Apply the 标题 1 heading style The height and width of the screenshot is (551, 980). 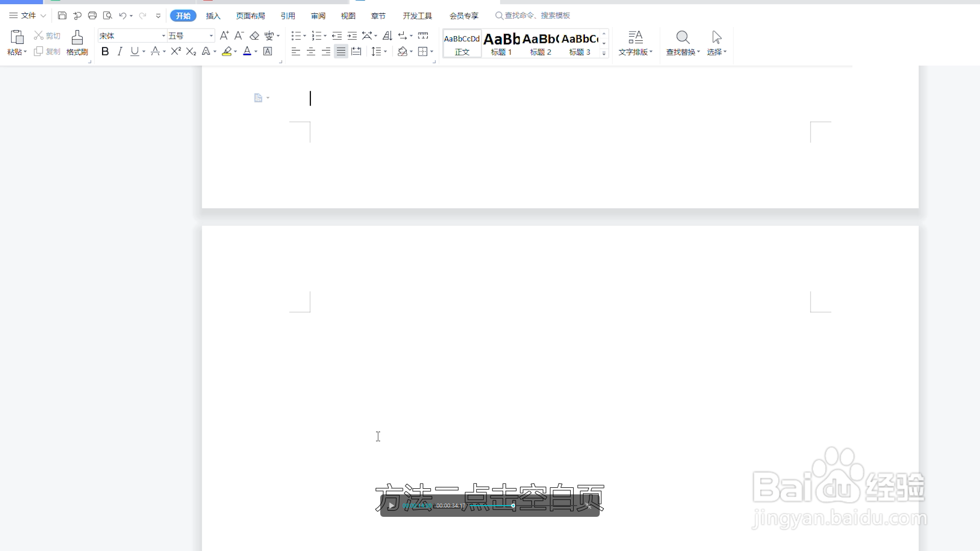coord(501,43)
